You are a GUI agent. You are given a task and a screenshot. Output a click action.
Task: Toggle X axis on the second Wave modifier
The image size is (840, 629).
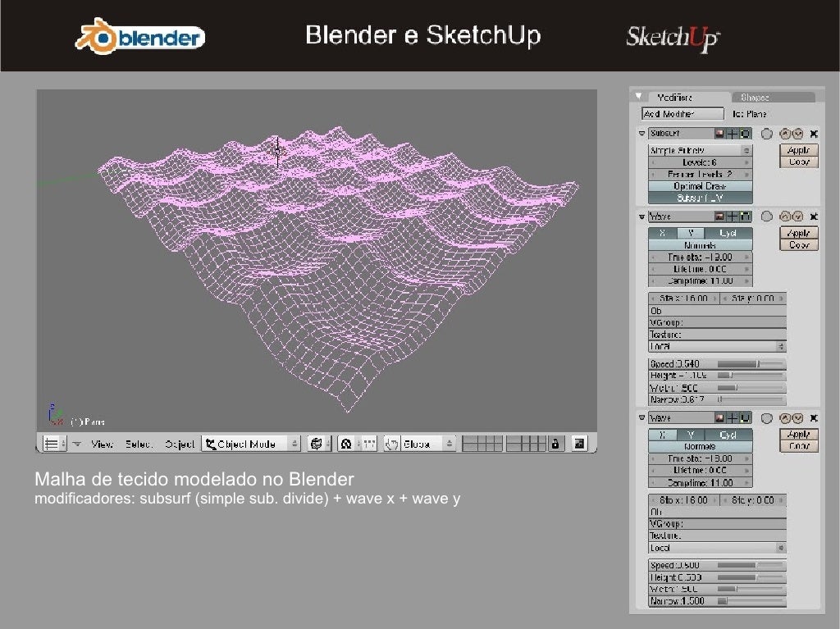click(663, 435)
